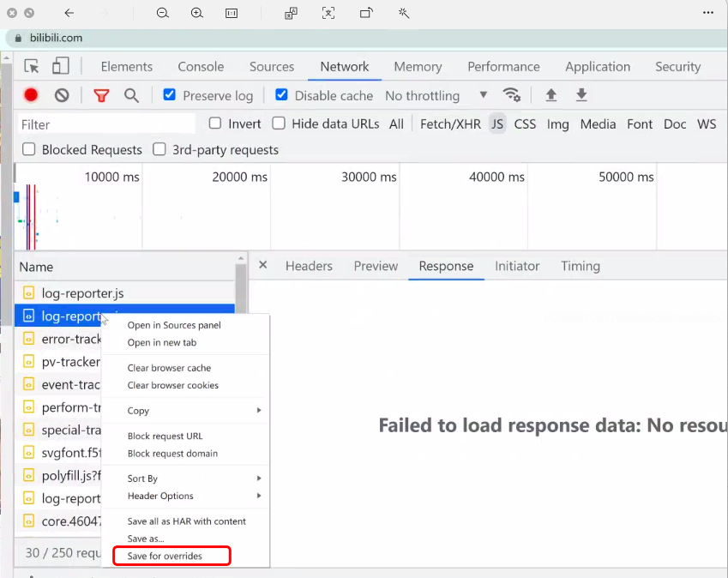Open the No throttling dropdown
The image size is (728, 578).
tap(436, 96)
